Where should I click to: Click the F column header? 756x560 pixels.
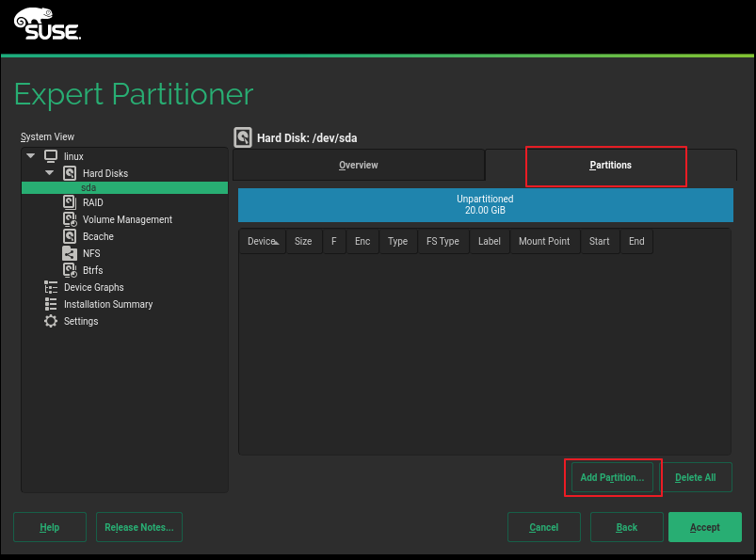click(x=334, y=241)
